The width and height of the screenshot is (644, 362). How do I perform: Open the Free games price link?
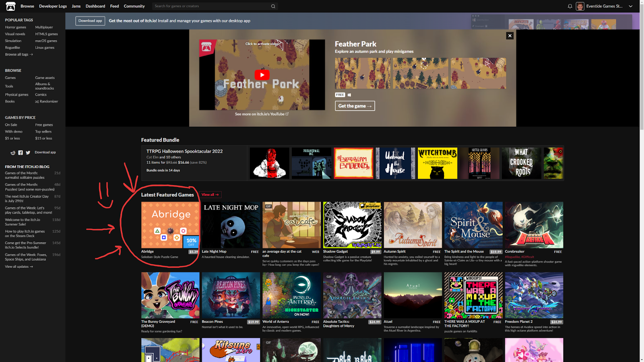pyautogui.click(x=44, y=125)
